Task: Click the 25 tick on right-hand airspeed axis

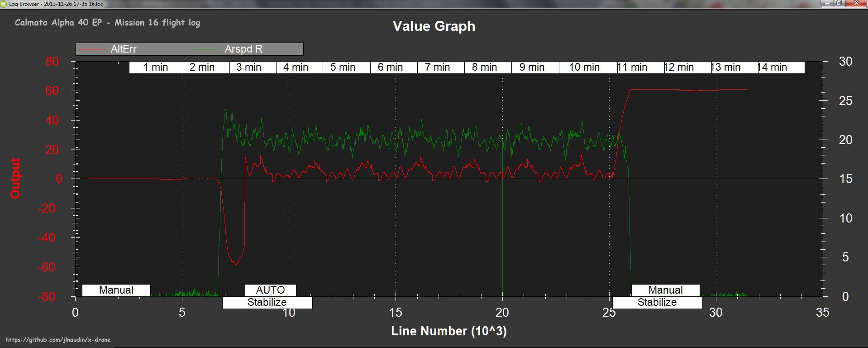Action: point(845,101)
